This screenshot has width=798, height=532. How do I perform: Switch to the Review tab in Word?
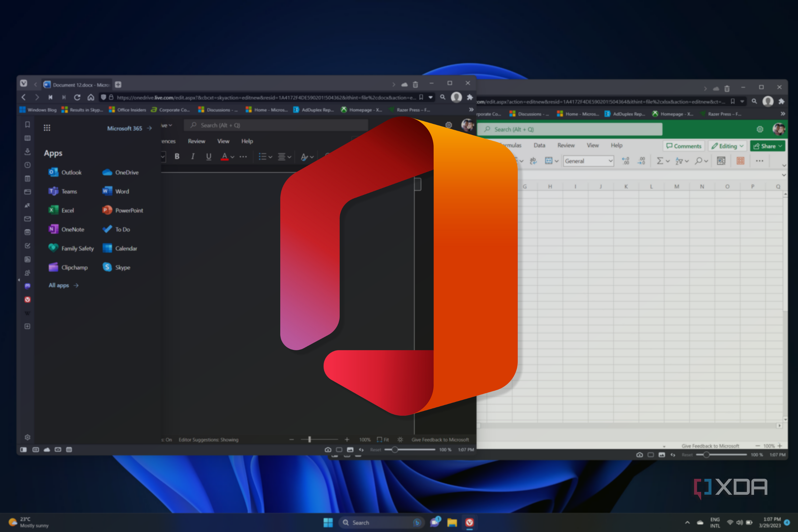[196, 141]
